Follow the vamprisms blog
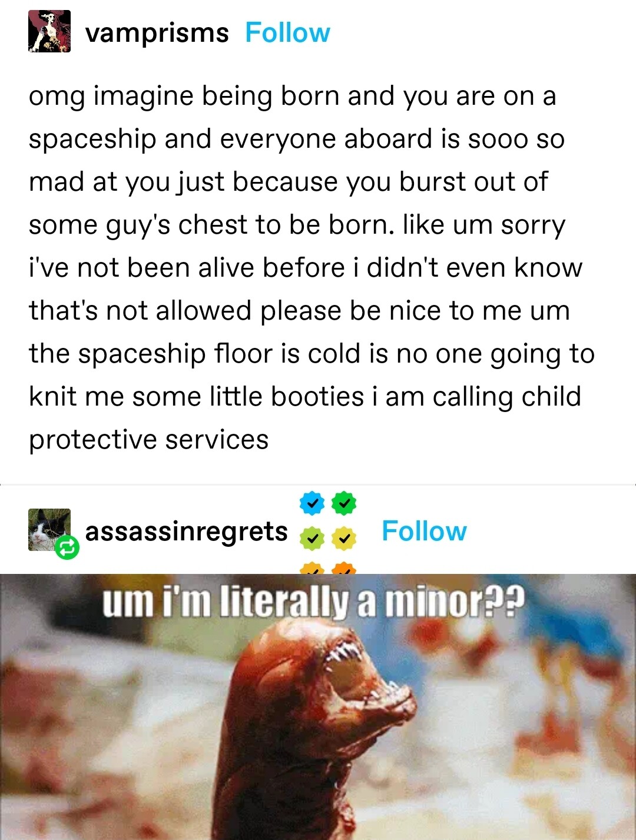The image size is (636, 840). pos(287,32)
